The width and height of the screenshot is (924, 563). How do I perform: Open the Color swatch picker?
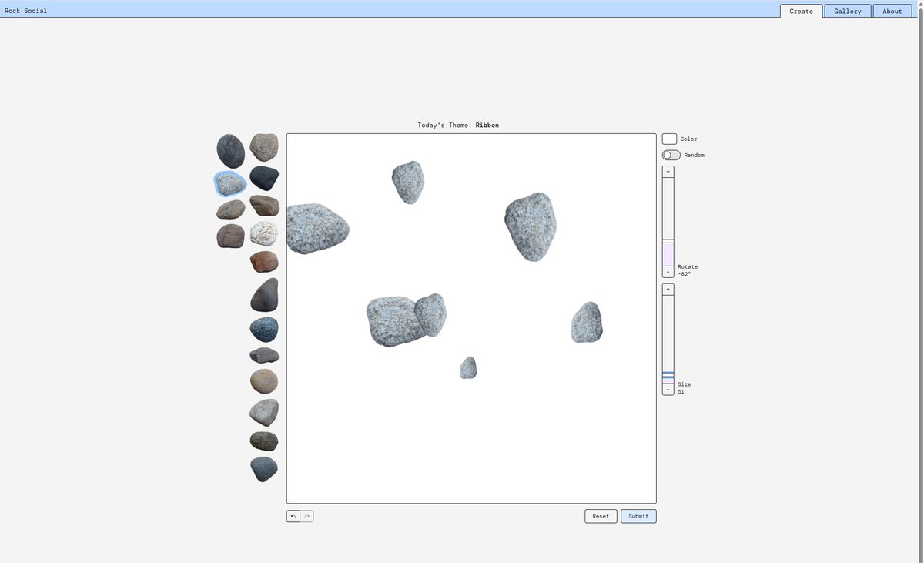(x=669, y=139)
